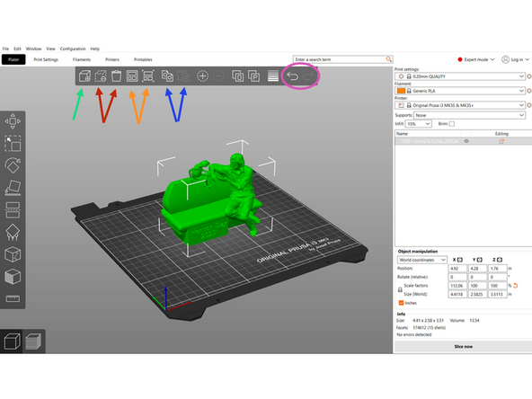The image size is (532, 399).
Task: Click the mirror icon next to X
Action: [x=460, y=260]
